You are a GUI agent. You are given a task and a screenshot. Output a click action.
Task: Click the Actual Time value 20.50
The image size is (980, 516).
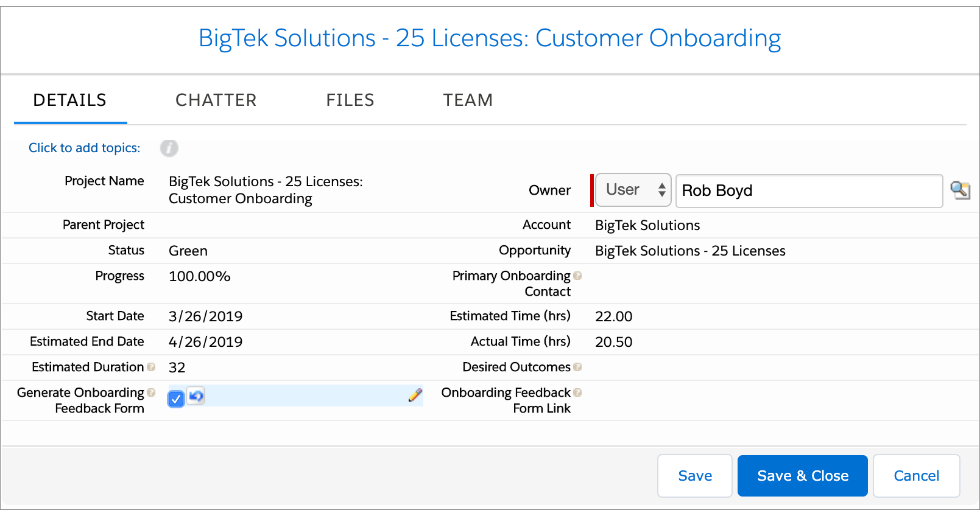click(x=614, y=342)
